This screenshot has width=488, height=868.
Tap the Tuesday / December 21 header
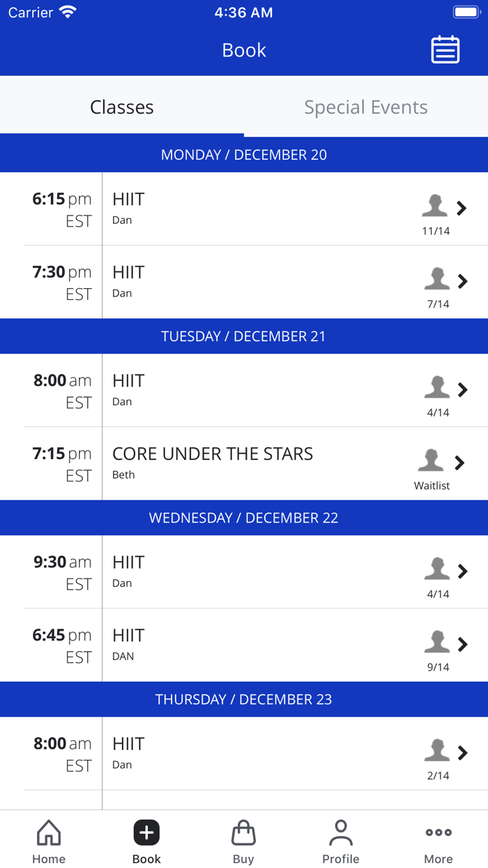[243, 336]
